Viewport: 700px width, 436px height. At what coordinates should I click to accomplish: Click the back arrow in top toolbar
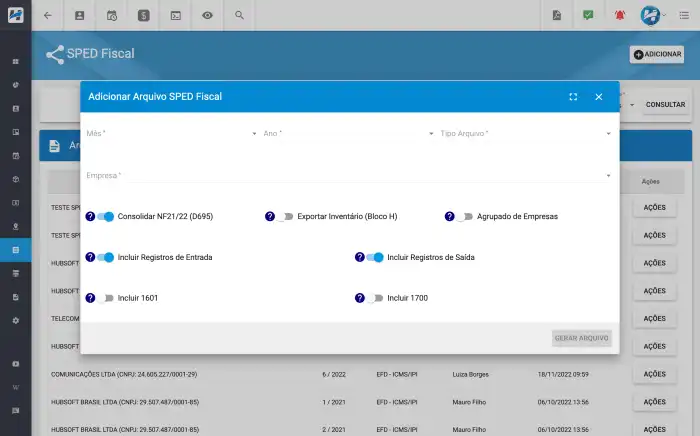point(48,15)
